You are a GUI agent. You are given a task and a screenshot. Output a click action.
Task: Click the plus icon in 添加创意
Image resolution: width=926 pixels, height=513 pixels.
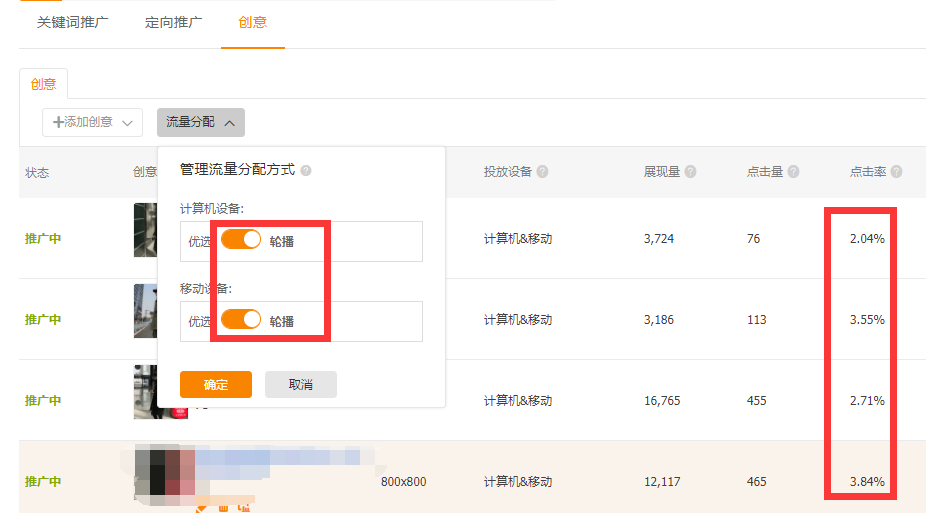click(x=58, y=122)
